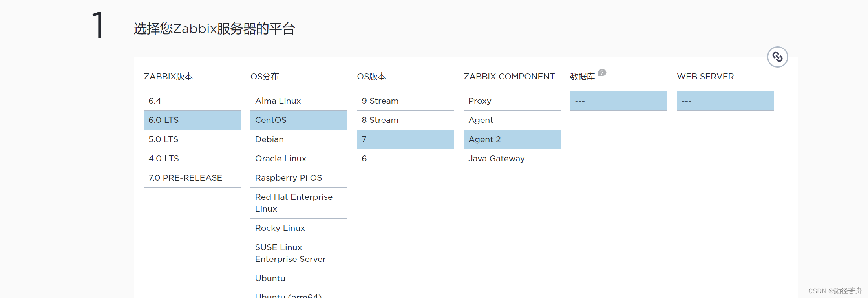Click the database '---' option
Image resolution: width=868 pixels, height=298 pixels.
pyautogui.click(x=619, y=101)
